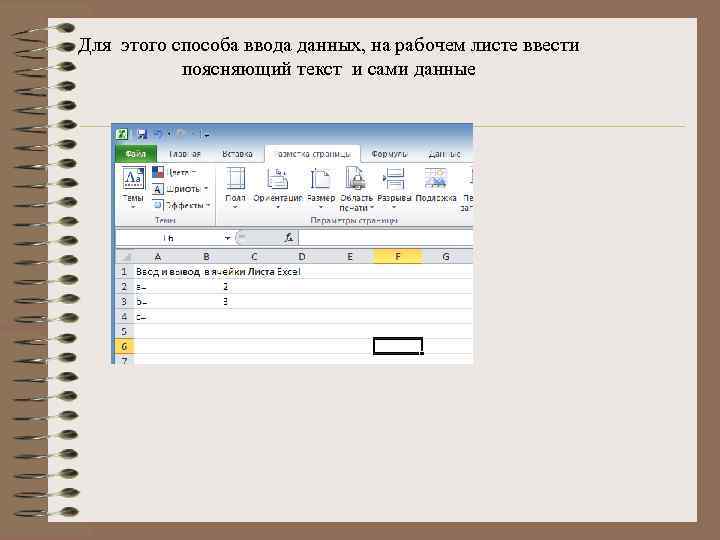Image resolution: width=720 pixels, height=540 pixels.
Task: Click the Undo arrow in quick access toolbar
Action: click(x=158, y=134)
